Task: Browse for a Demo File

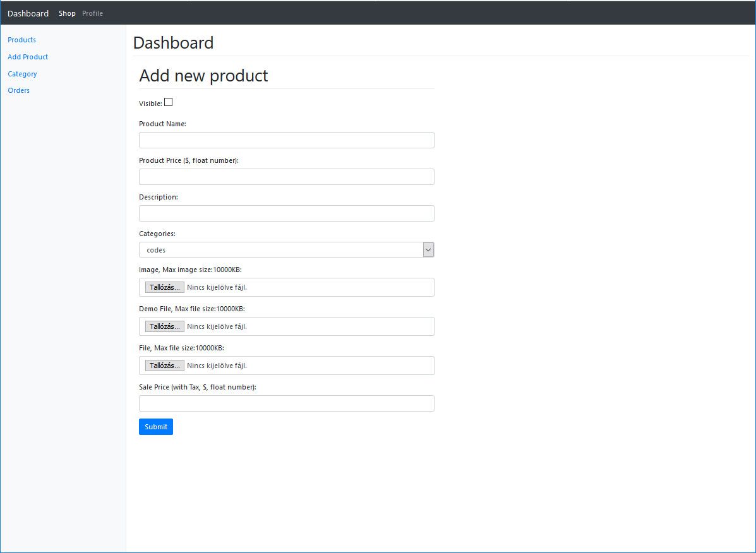Action: (x=165, y=326)
